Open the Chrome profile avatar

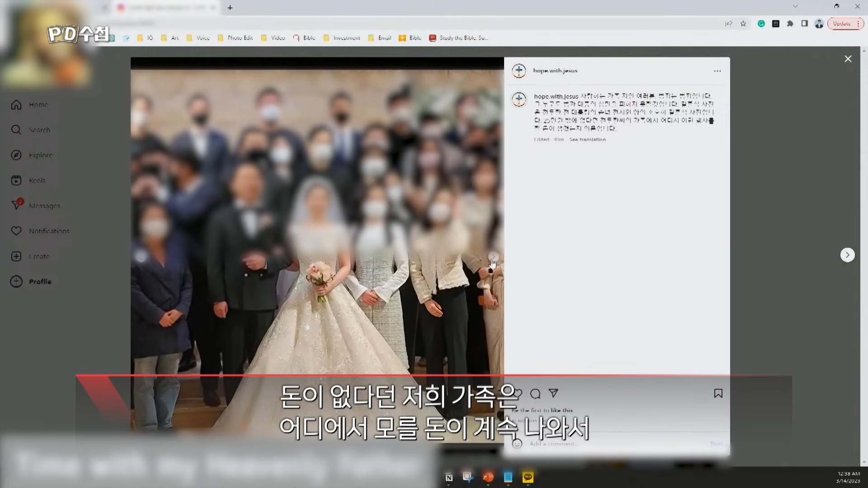pos(819,24)
